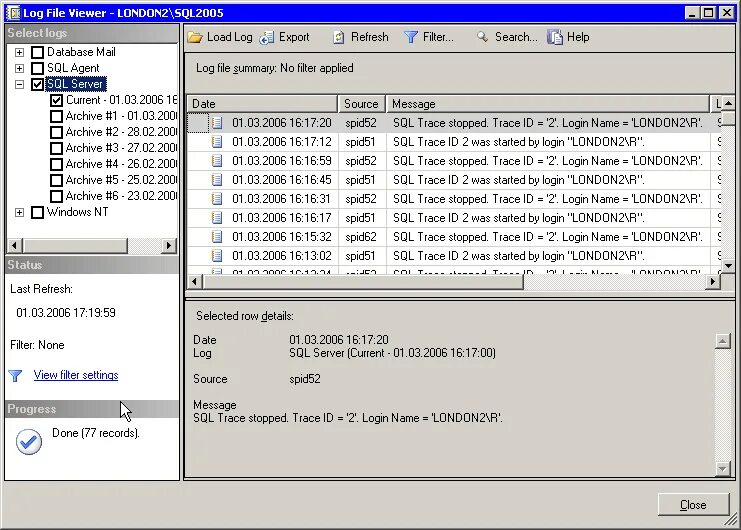The image size is (741, 530).
Task: Check the SQL Agent checkbox
Action: (x=37, y=68)
